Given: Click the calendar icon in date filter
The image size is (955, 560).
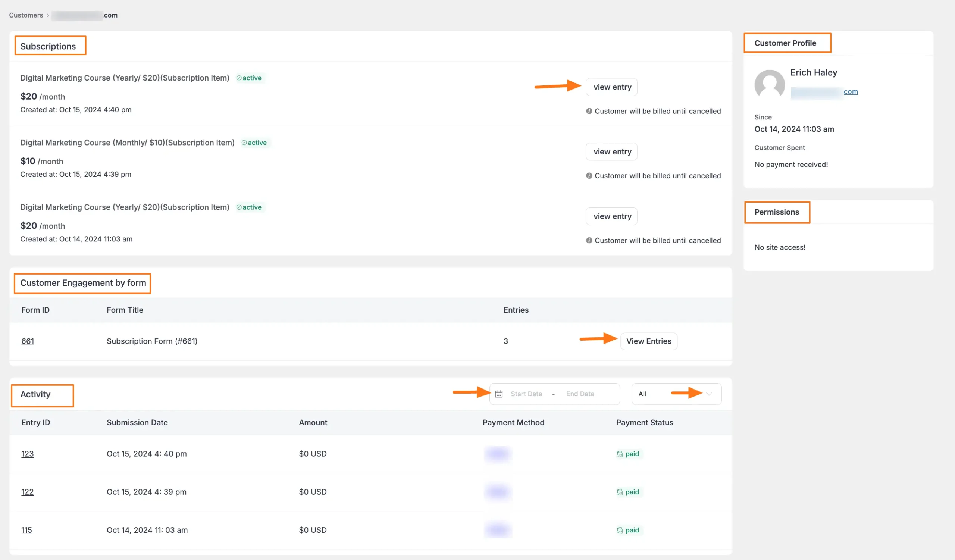Looking at the screenshot, I should coord(499,394).
